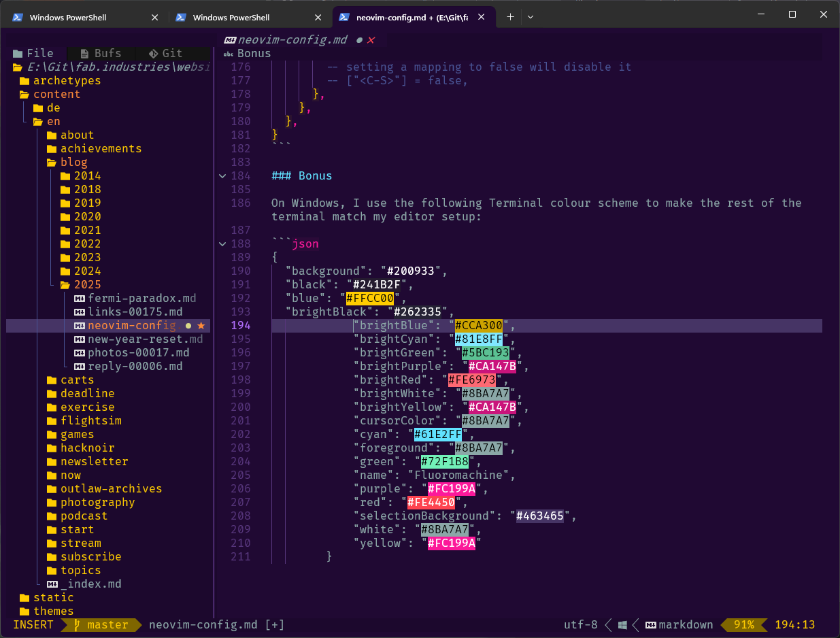Click the INSERT mode indicator

pos(33,624)
